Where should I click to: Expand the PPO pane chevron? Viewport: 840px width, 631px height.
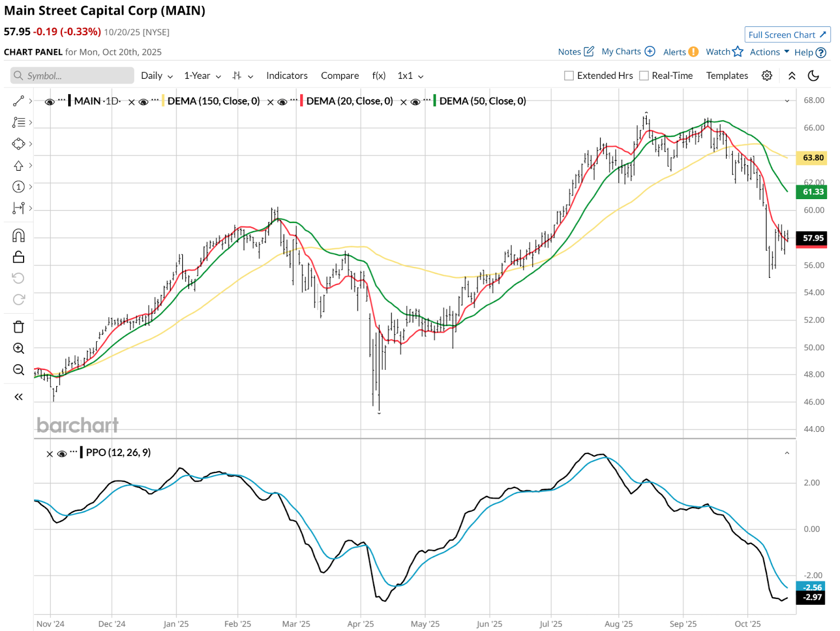point(787,453)
